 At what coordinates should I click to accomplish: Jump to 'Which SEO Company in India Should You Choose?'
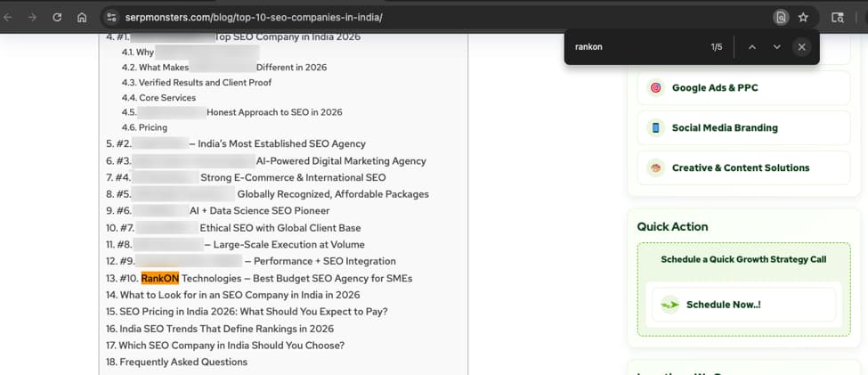click(x=224, y=345)
